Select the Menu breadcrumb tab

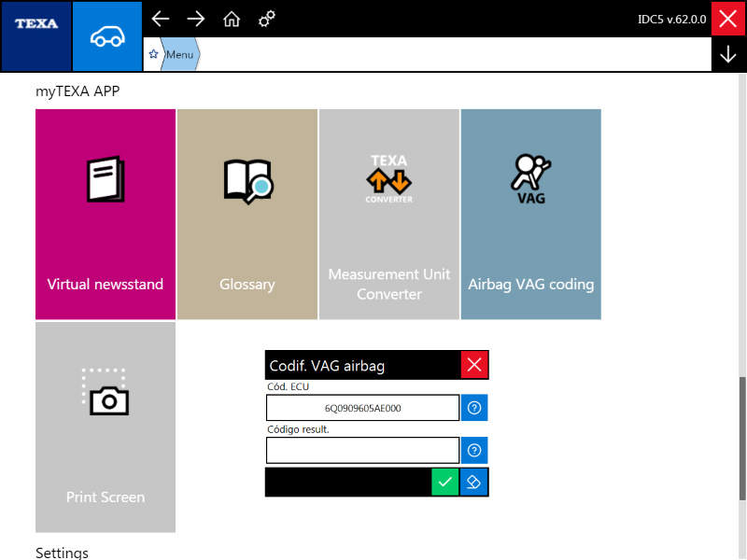(180, 55)
